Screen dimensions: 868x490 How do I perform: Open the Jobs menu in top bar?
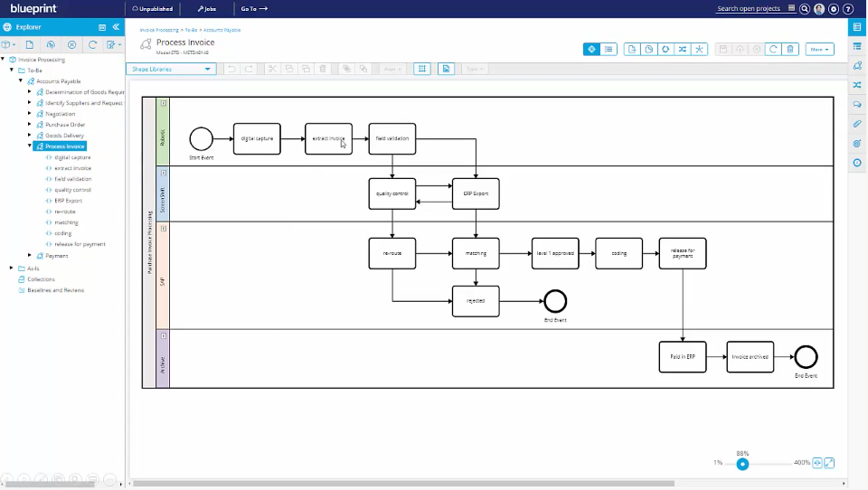click(x=206, y=9)
